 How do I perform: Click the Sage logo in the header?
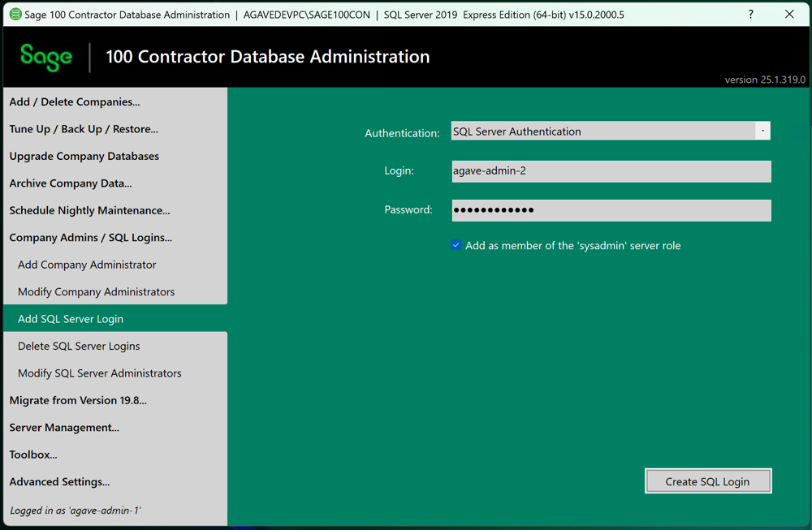point(46,57)
